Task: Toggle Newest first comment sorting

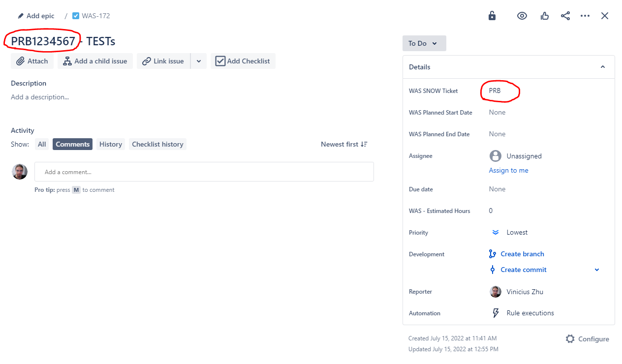Action: (344, 144)
